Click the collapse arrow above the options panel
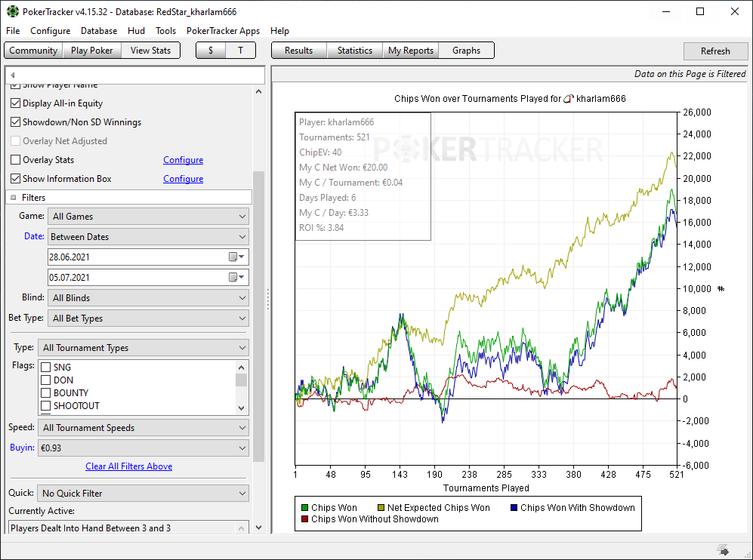 13,75
